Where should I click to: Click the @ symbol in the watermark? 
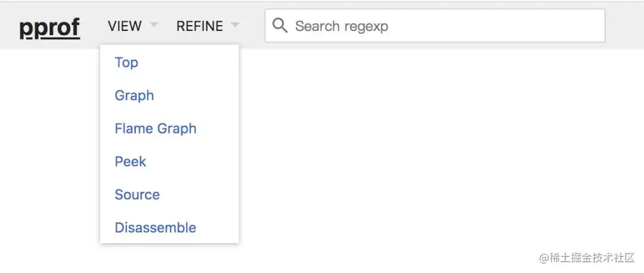(x=544, y=259)
